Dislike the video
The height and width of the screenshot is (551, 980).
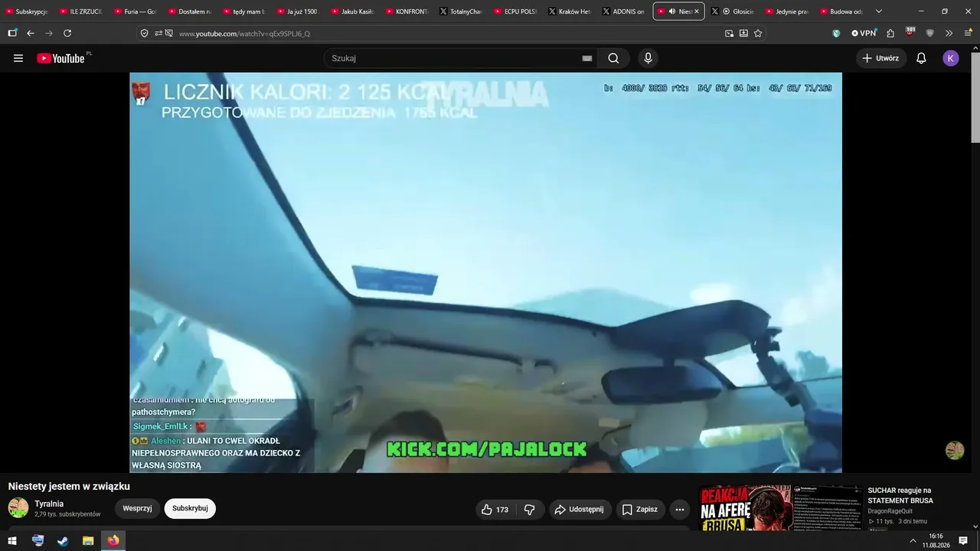coord(529,510)
